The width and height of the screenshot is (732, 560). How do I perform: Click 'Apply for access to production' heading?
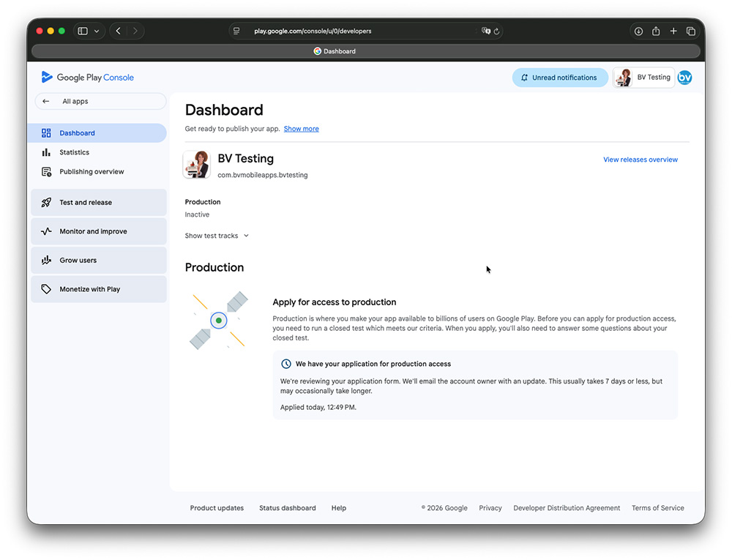335,302
